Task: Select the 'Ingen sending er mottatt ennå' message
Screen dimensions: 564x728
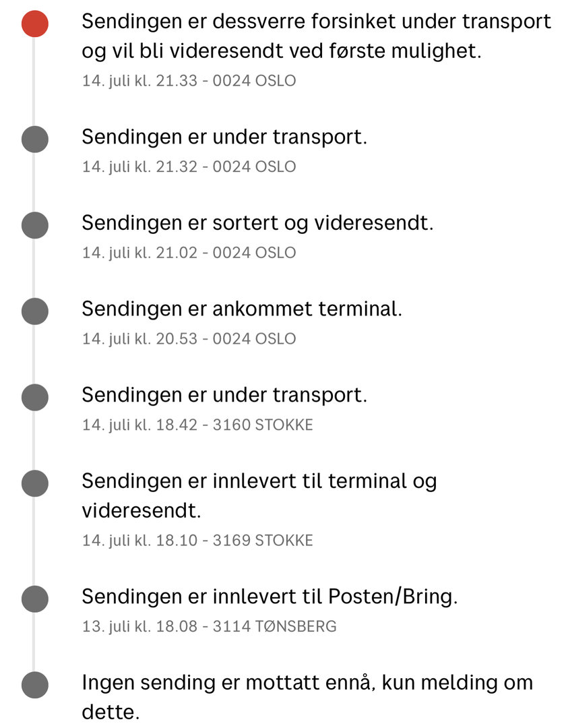Action: [307, 696]
